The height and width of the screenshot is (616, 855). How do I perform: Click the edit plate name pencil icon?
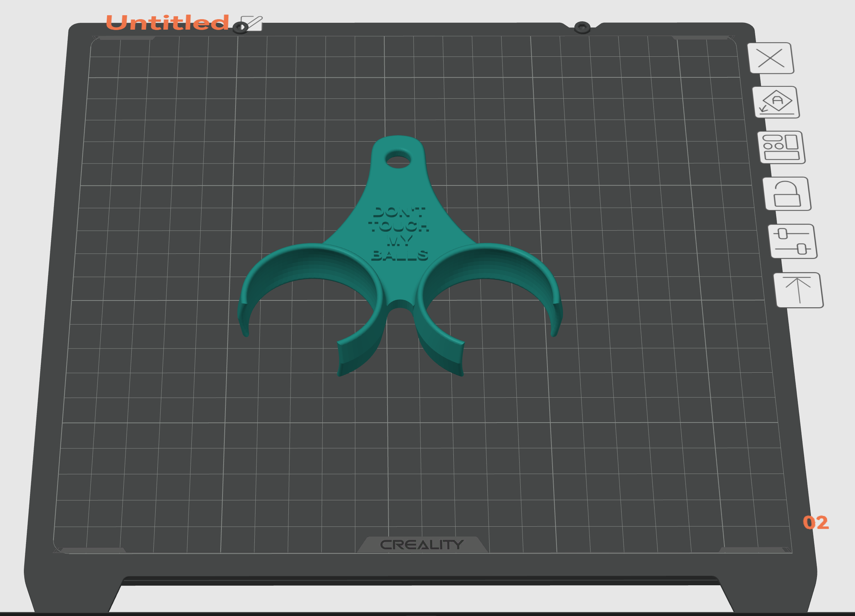point(251,23)
